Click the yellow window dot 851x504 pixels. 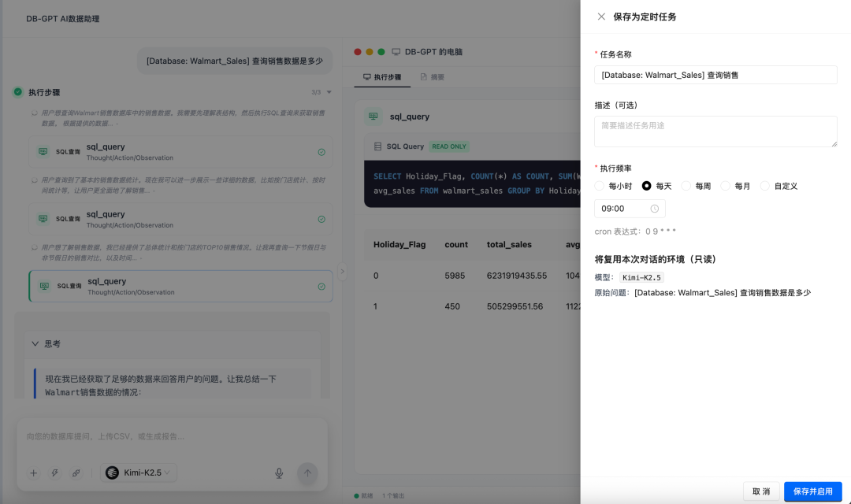pyautogui.click(x=370, y=52)
